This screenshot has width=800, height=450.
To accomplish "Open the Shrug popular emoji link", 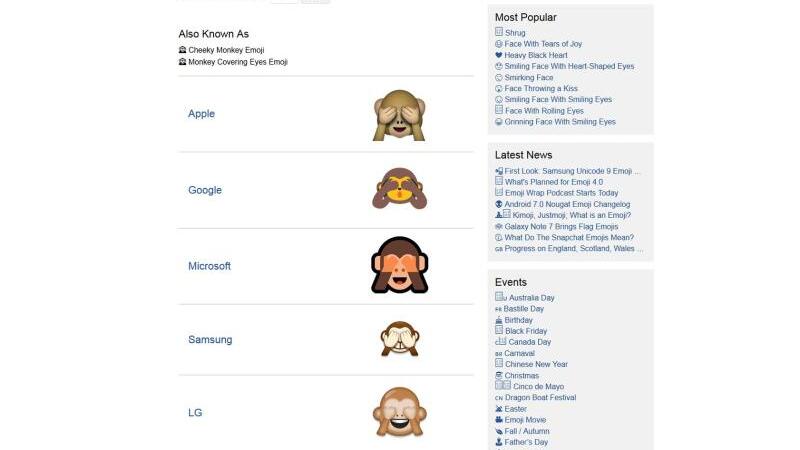I will (x=515, y=33).
